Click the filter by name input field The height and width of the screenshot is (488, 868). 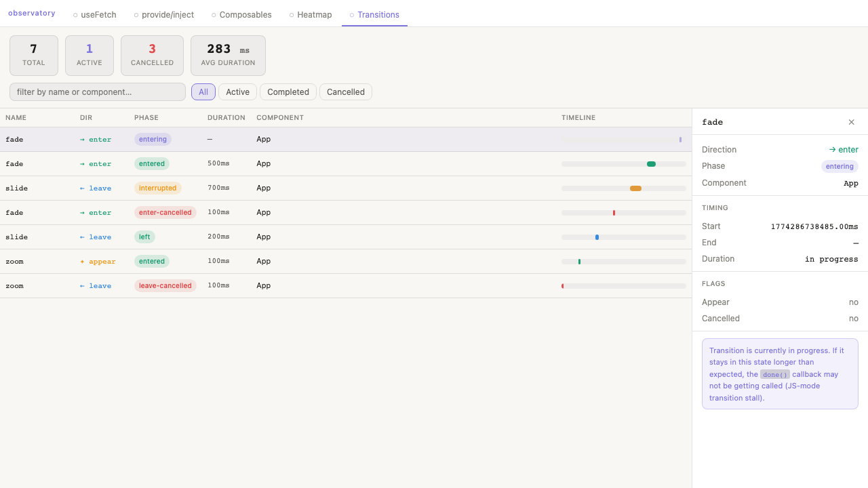point(97,91)
